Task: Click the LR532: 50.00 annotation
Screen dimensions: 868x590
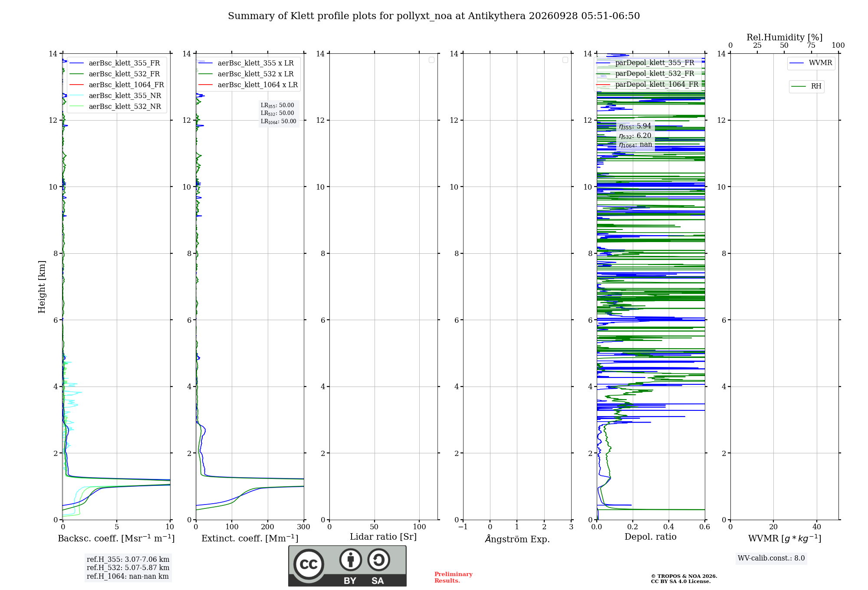Action: tap(277, 113)
